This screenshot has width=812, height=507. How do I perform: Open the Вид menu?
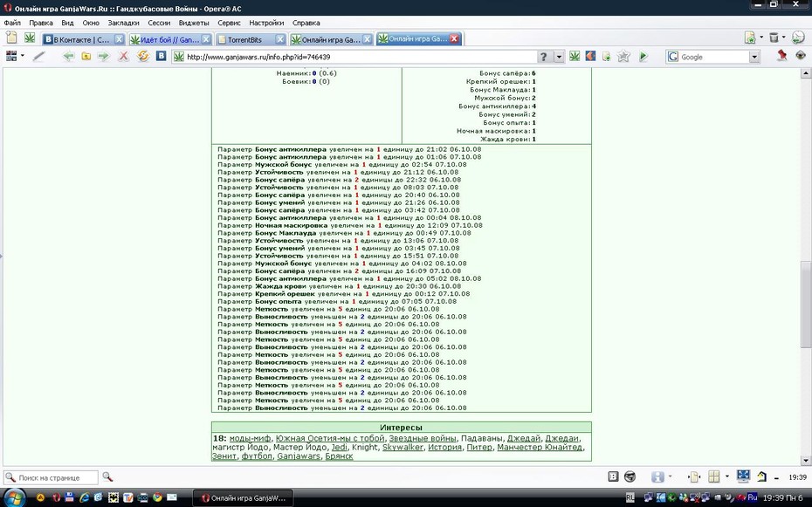[x=67, y=23]
